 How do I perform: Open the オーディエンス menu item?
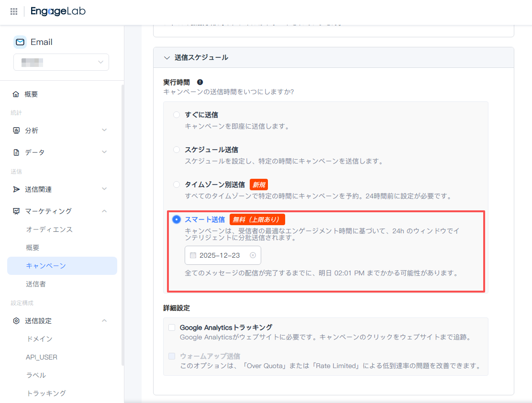click(49, 229)
